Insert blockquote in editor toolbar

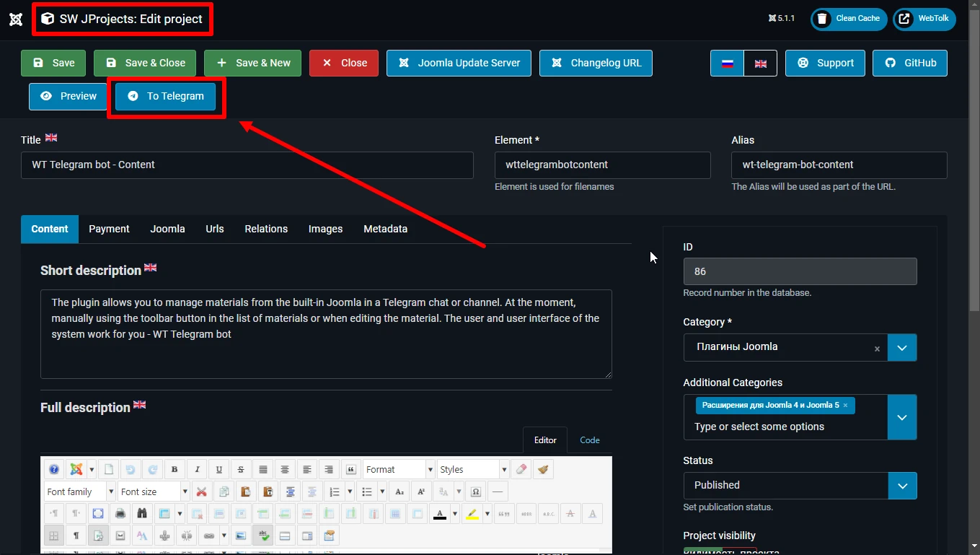pyautogui.click(x=351, y=469)
